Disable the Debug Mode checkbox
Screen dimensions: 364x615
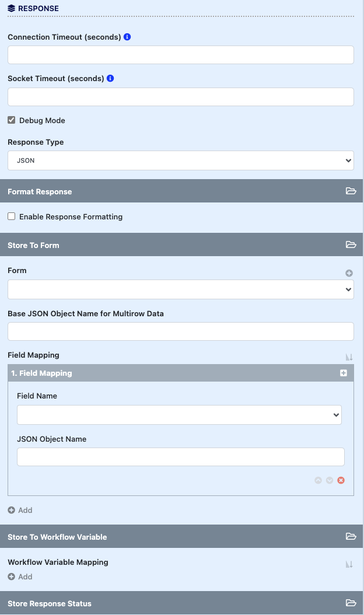click(12, 120)
